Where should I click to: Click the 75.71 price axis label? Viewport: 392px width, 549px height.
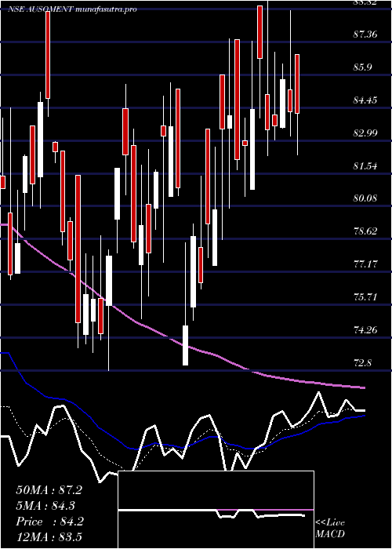pos(365,297)
